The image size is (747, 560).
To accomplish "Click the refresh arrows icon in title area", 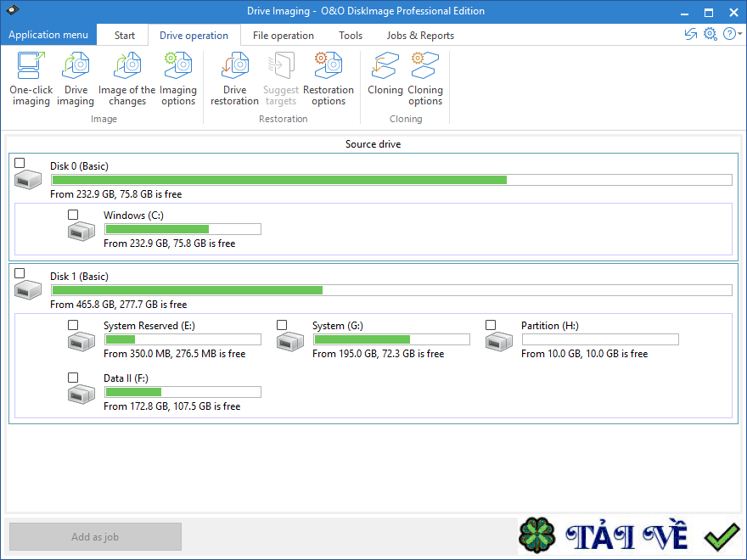I will (691, 34).
